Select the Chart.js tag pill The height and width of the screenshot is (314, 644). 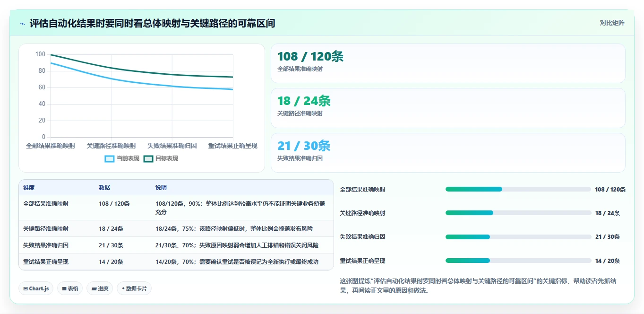[x=36, y=288]
